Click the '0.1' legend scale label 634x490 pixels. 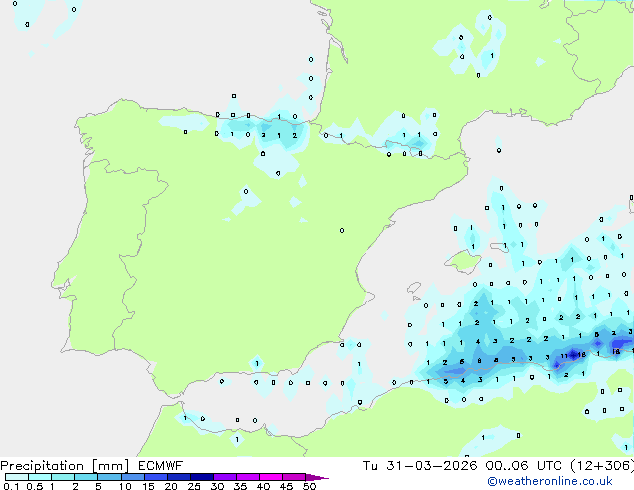11,486
